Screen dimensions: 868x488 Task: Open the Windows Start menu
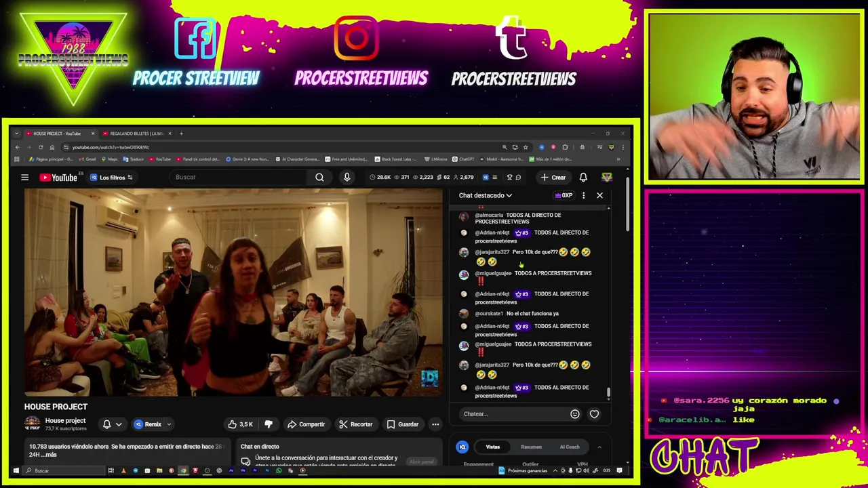click(16, 470)
